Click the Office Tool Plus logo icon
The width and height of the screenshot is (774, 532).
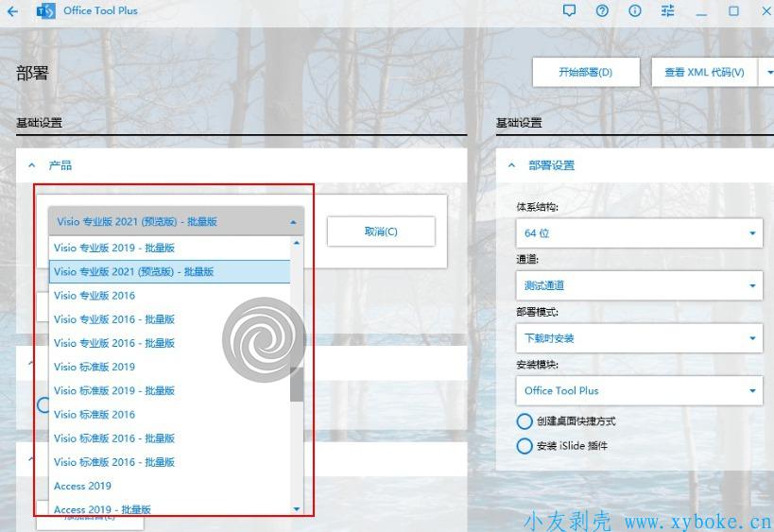[x=45, y=11]
